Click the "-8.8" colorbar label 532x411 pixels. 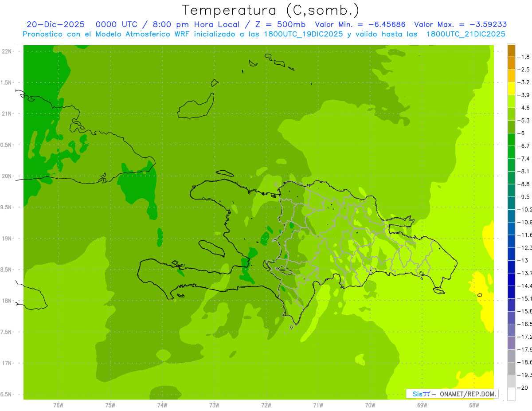(x=523, y=184)
